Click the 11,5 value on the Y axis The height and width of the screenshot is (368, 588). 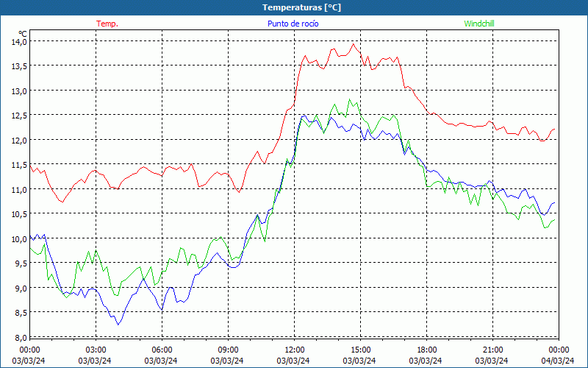click(x=18, y=165)
